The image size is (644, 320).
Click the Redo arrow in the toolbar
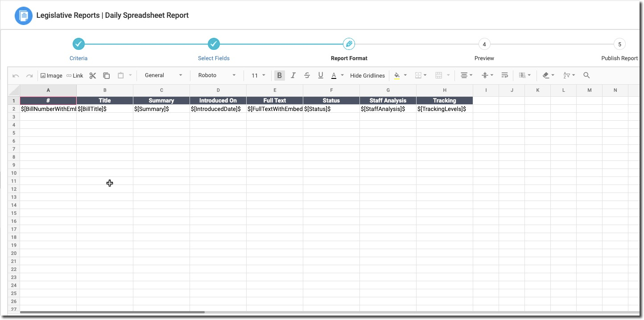[x=29, y=76]
